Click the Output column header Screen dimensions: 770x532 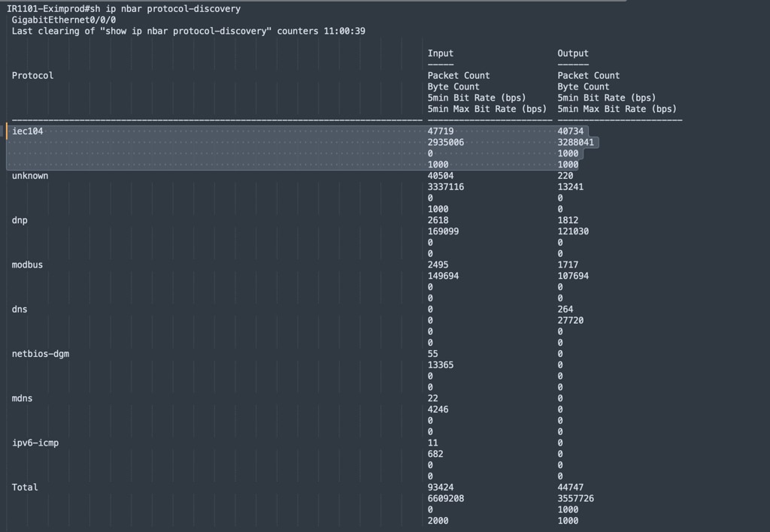[x=572, y=53]
